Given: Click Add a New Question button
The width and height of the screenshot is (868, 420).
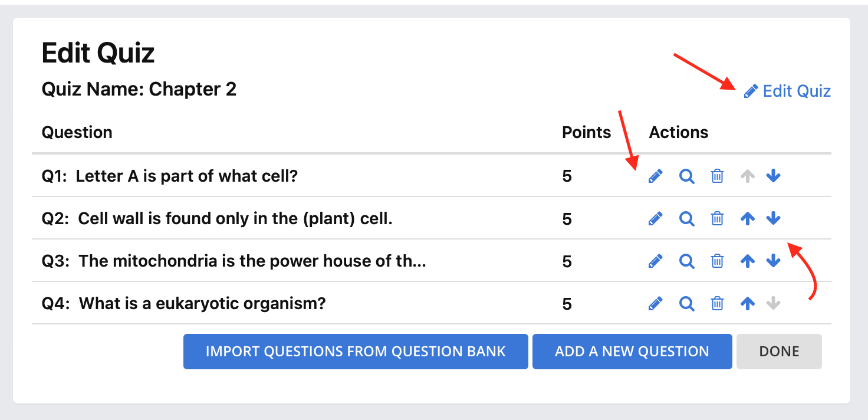Looking at the screenshot, I should [632, 352].
